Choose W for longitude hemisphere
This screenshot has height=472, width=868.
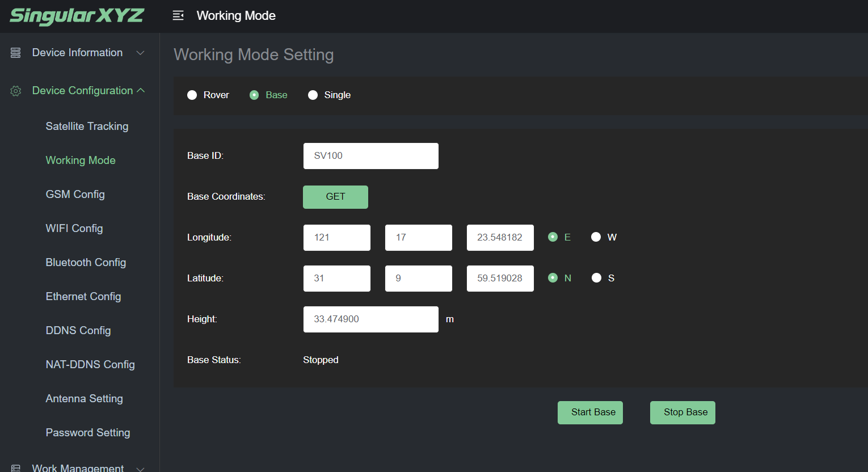point(596,237)
